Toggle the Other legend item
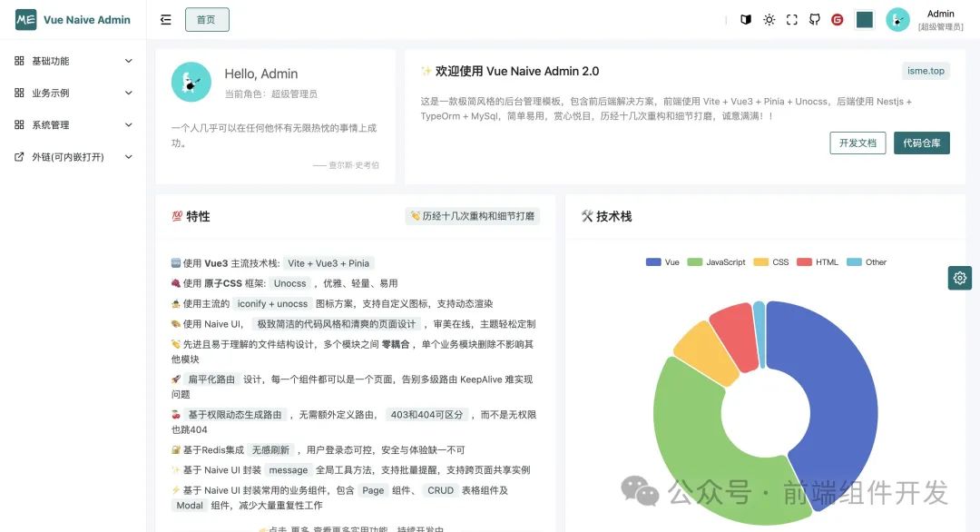980x532 pixels. click(867, 262)
